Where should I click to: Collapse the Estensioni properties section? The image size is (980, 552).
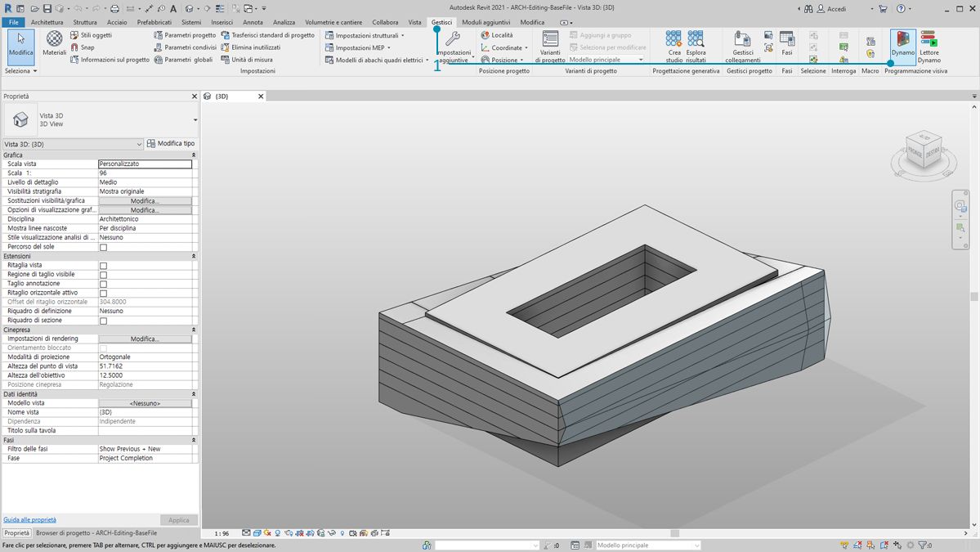(193, 256)
